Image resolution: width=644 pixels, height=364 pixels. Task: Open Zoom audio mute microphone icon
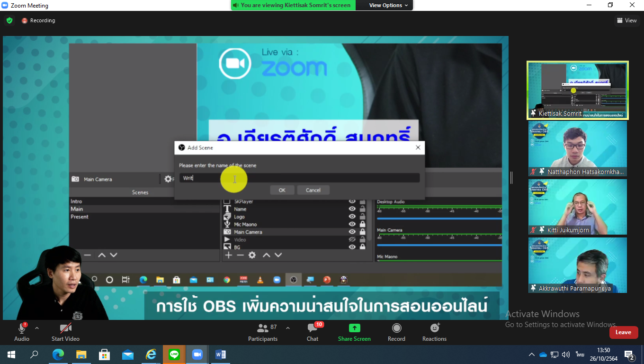22,328
